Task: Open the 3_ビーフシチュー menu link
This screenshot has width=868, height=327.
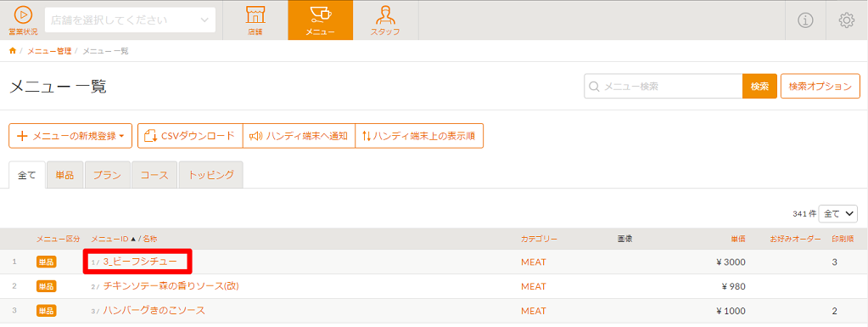Action: pyautogui.click(x=140, y=262)
